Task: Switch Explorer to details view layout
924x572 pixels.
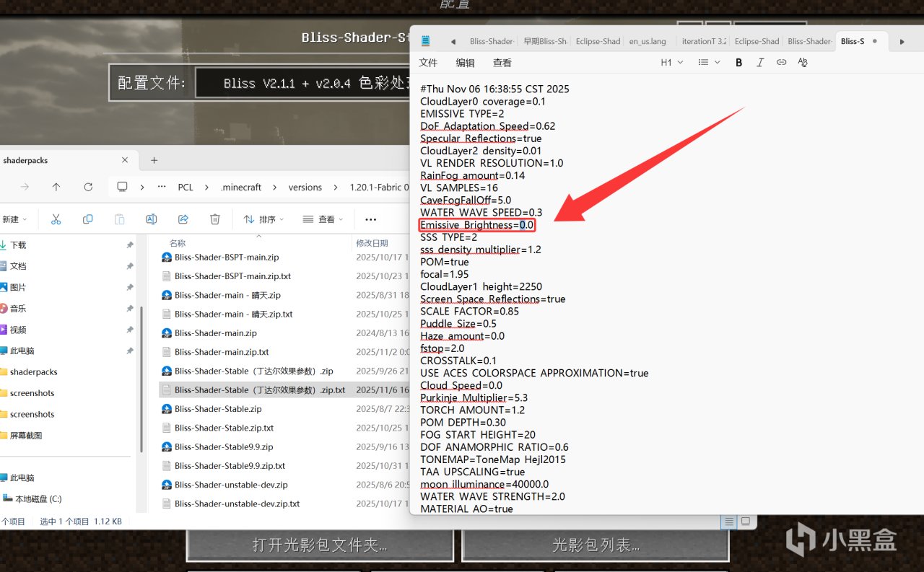Action: click(x=730, y=522)
